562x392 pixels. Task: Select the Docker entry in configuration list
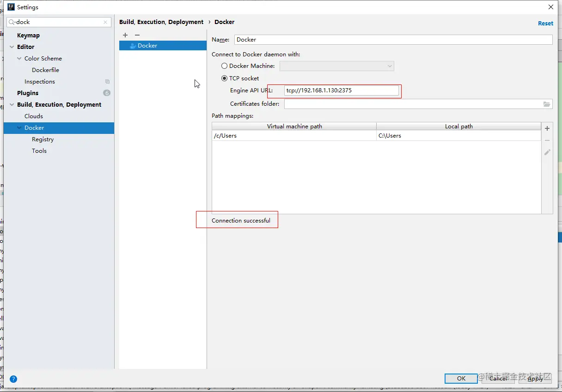coord(163,46)
